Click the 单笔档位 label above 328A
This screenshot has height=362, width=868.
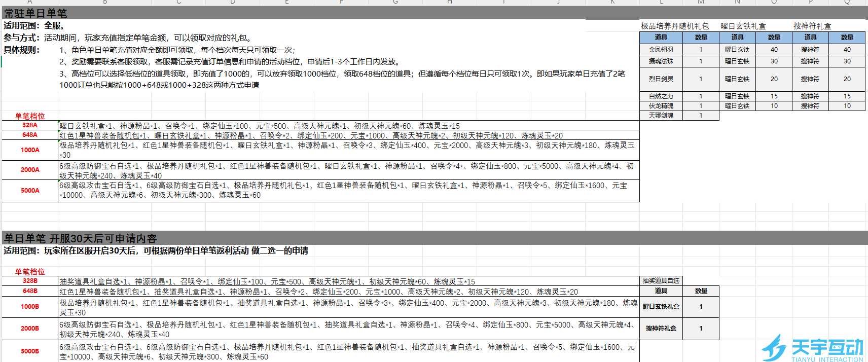point(30,116)
